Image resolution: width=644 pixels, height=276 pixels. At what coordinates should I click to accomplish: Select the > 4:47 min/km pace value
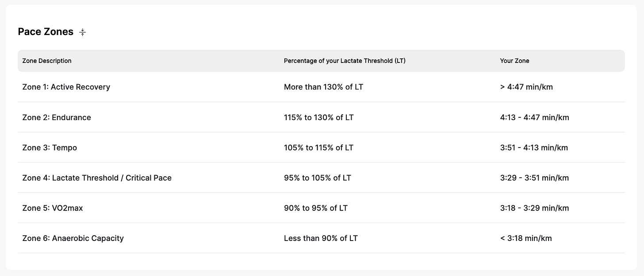click(526, 87)
